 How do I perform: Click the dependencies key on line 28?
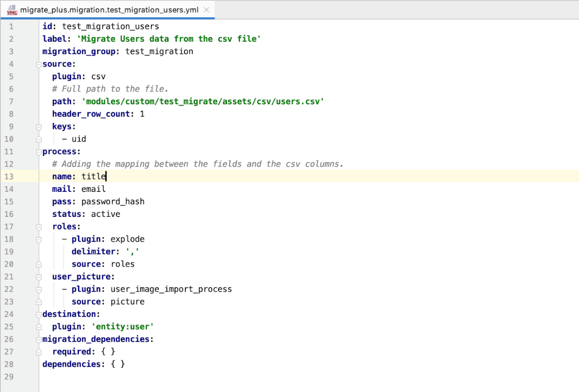click(x=72, y=364)
